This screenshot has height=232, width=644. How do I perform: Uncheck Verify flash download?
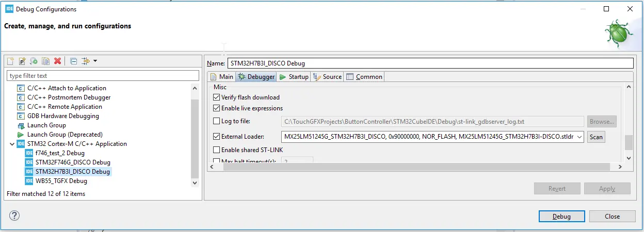(216, 97)
